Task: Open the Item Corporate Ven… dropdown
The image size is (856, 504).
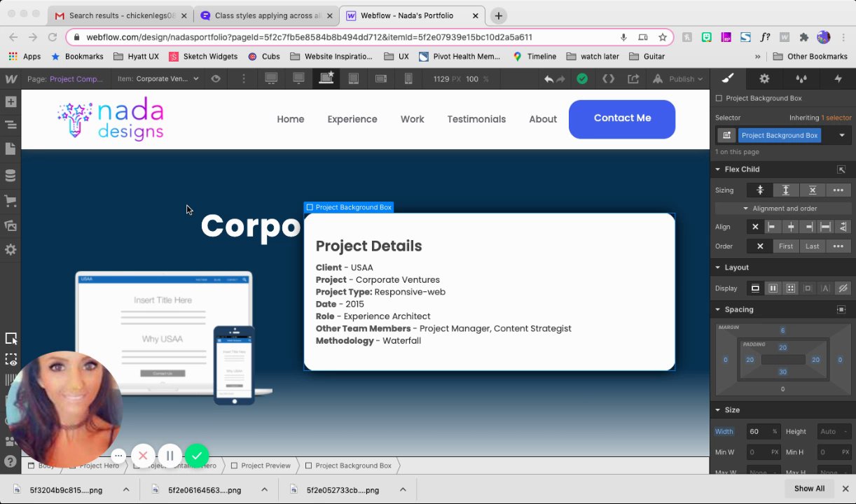Action: click(x=158, y=79)
